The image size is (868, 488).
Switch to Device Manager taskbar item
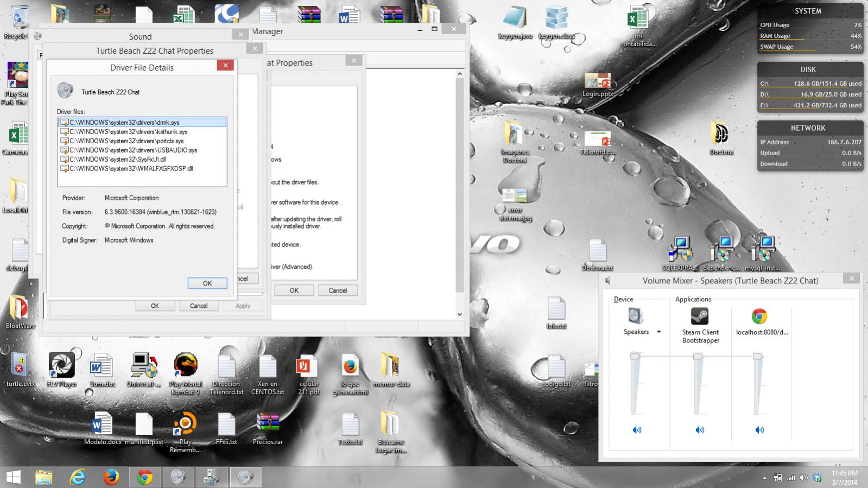211,477
